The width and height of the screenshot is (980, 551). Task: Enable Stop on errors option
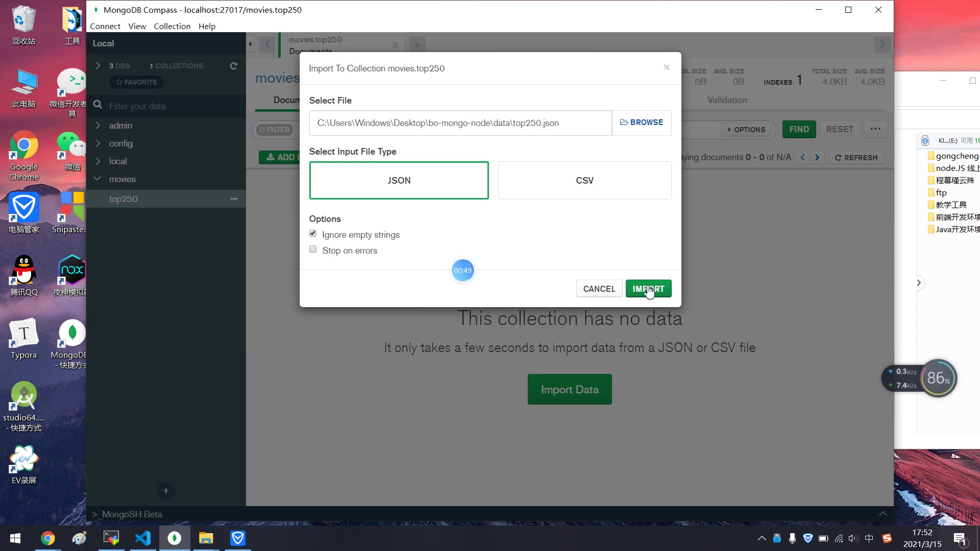pos(314,251)
